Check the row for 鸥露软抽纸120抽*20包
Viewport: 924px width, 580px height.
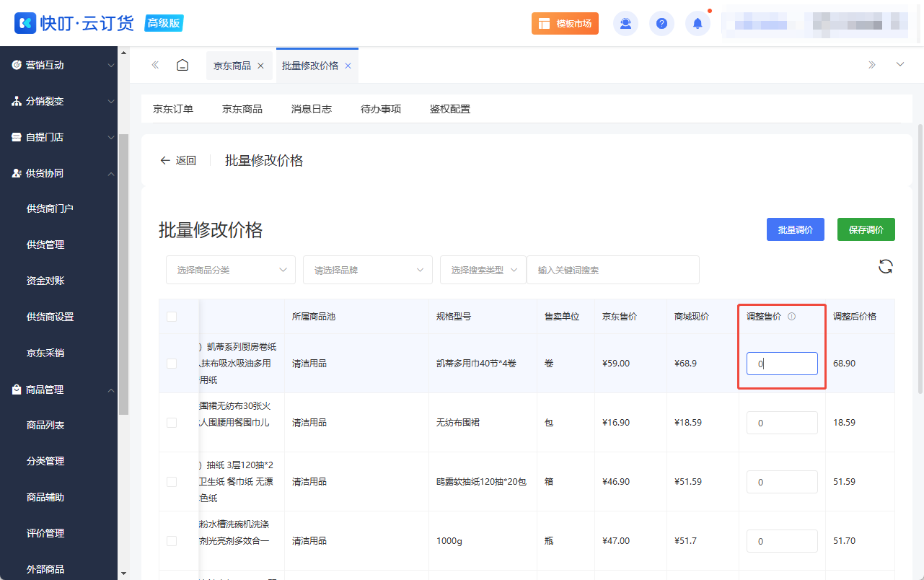(171, 482)
